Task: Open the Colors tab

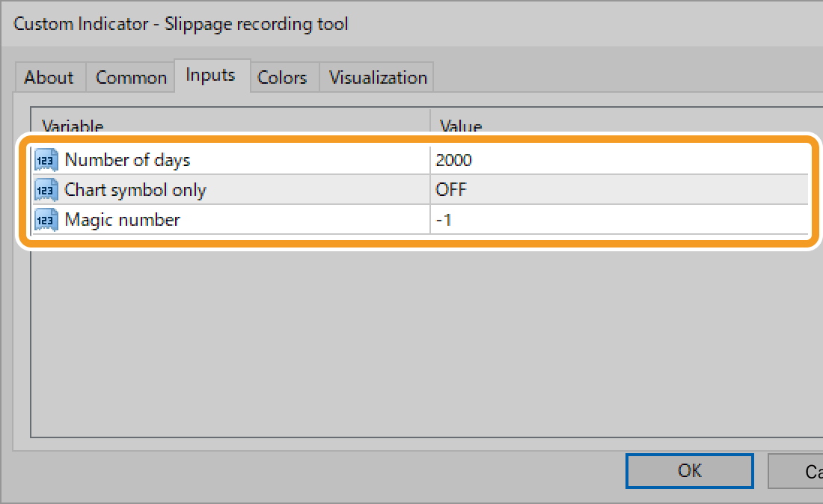Action: [282, 76]
